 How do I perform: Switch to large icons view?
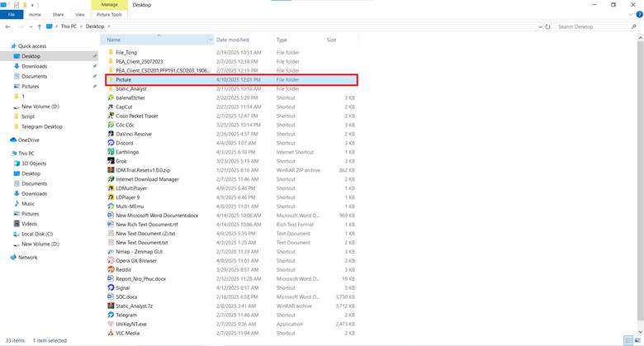pos(637,340)
